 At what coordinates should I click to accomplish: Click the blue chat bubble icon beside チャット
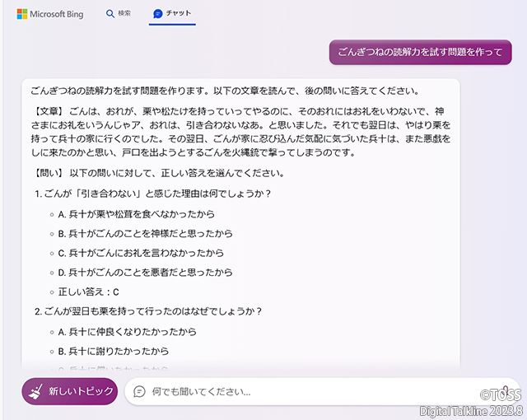click(x=158, y=14)
